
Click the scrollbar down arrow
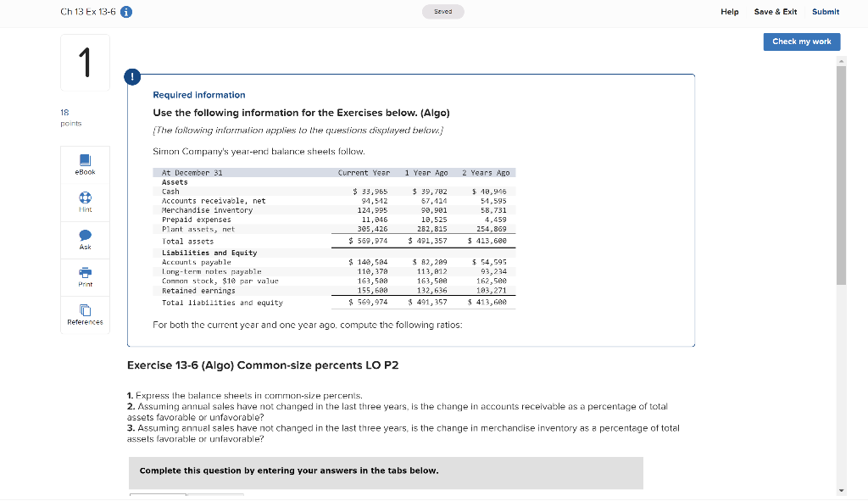click(841, 490)
